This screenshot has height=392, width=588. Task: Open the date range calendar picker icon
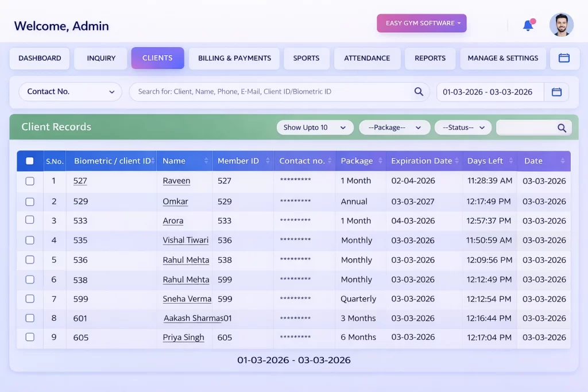(x=556, y=92)
